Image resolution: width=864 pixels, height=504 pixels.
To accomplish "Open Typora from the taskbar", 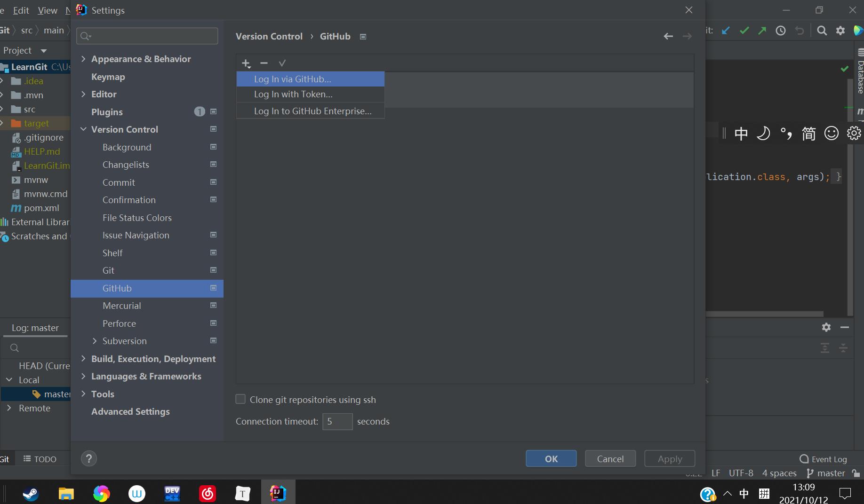I will click(x=243, y=493).
